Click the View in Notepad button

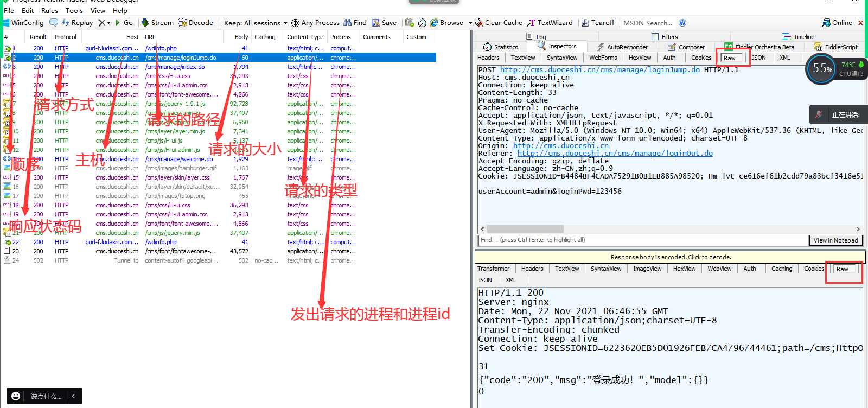(835, 240)
